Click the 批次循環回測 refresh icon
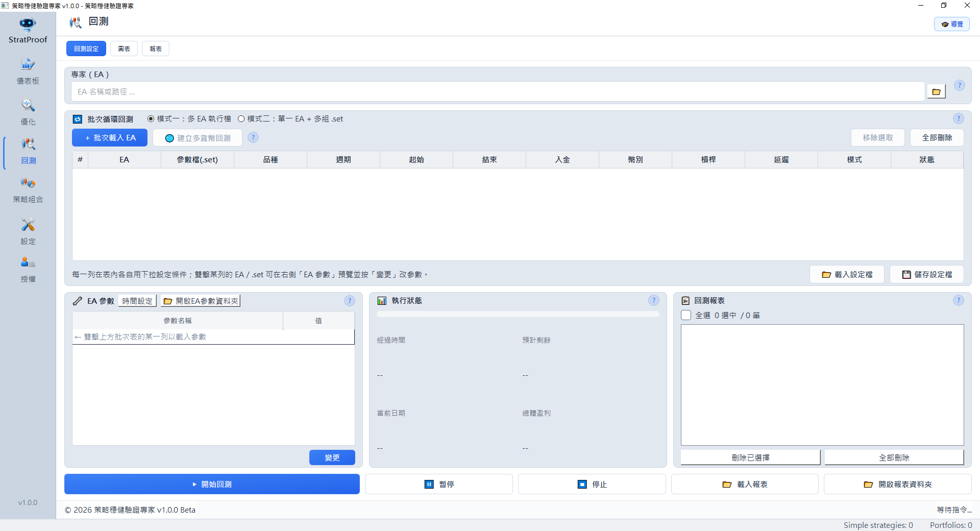980x531 pixels. [x=77, y=119]
